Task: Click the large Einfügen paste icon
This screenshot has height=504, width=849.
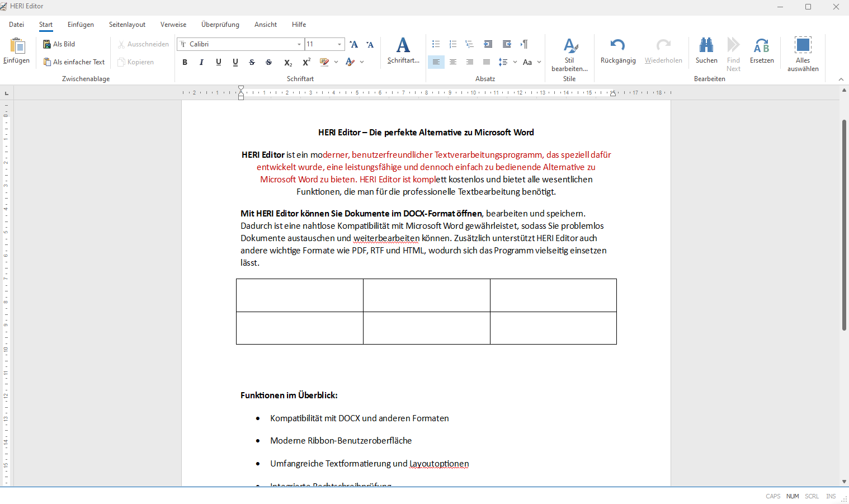Action: pos(17,45)
